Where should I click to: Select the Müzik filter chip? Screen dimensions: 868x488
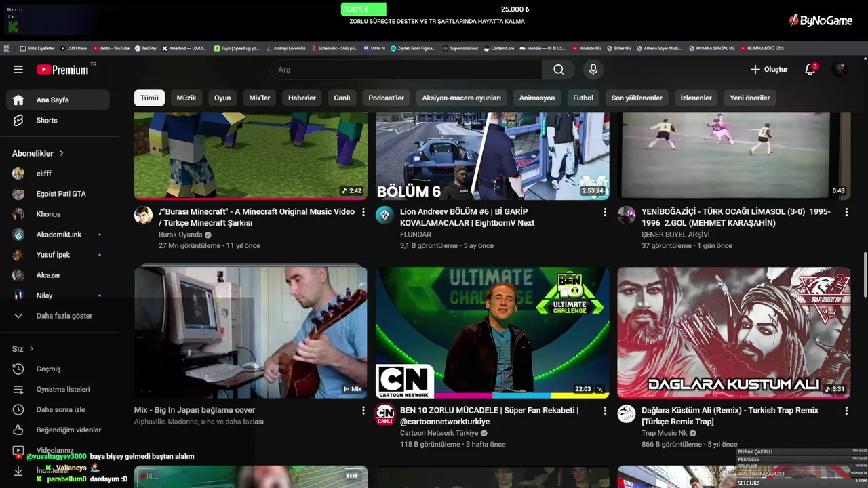186,98
